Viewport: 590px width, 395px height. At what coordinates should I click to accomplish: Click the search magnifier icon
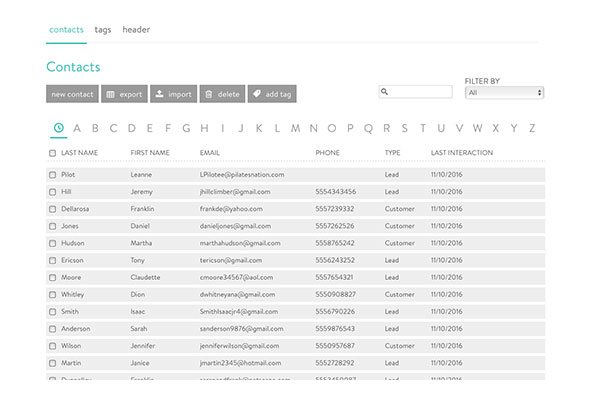coord(384,91)
